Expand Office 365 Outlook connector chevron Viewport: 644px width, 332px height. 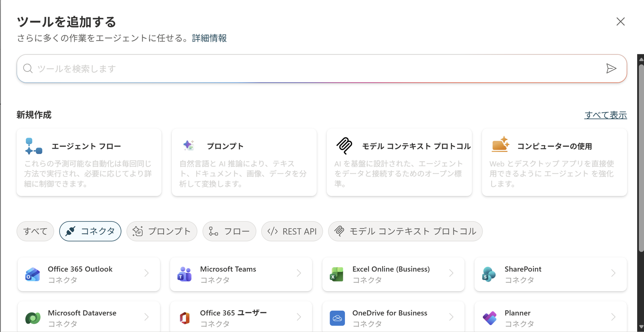[x=147, y=273]
